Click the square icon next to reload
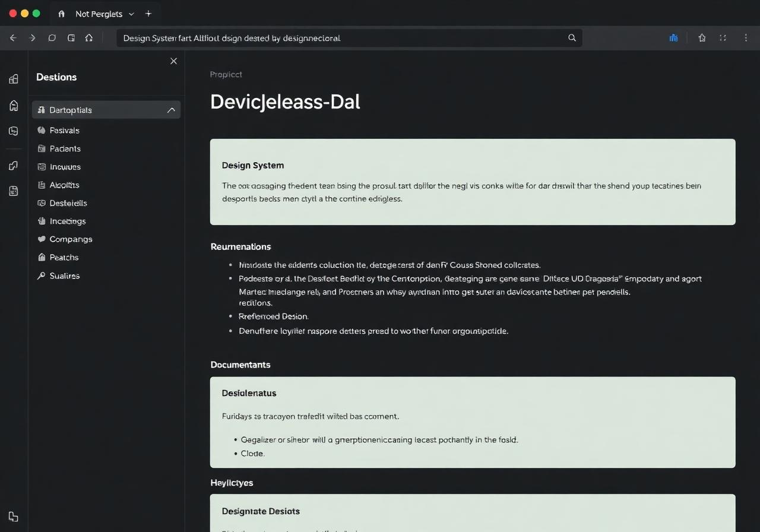 point(71,38)
